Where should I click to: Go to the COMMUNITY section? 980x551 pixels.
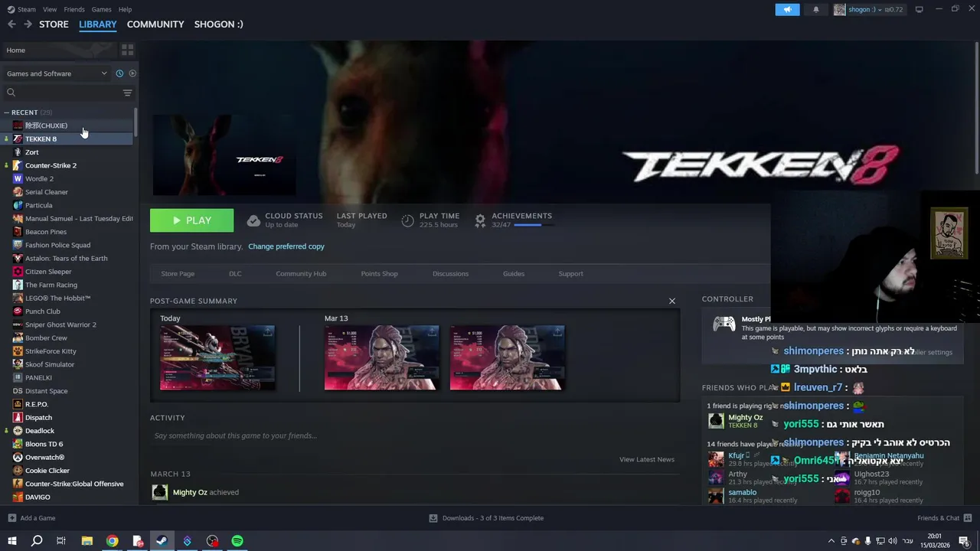(155, 24)
